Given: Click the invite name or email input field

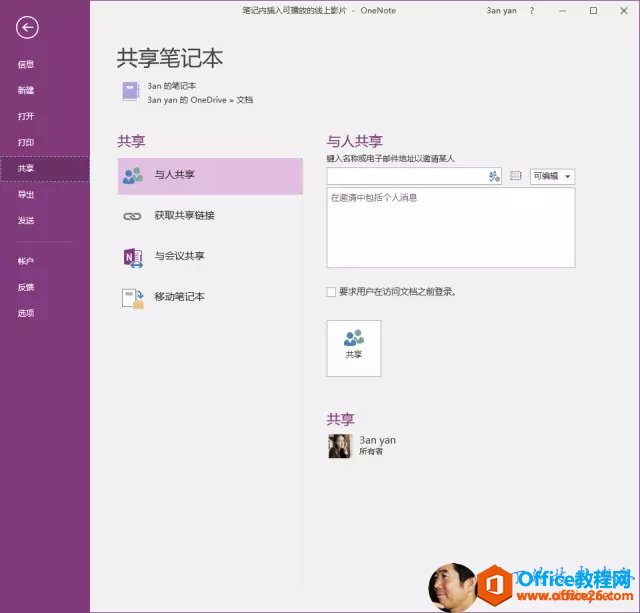Looking at the screenshot, I should point(406,176).
